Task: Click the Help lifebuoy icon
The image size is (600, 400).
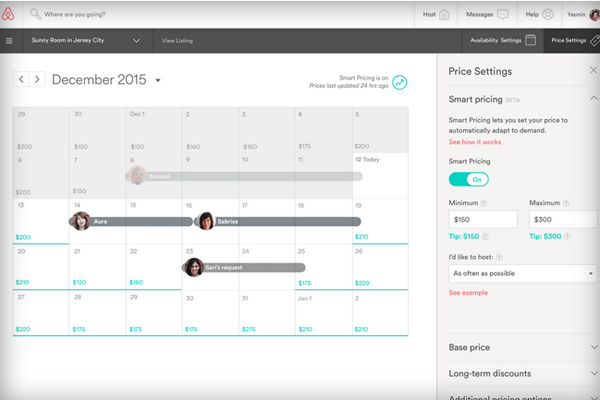Action: [548, 14]
